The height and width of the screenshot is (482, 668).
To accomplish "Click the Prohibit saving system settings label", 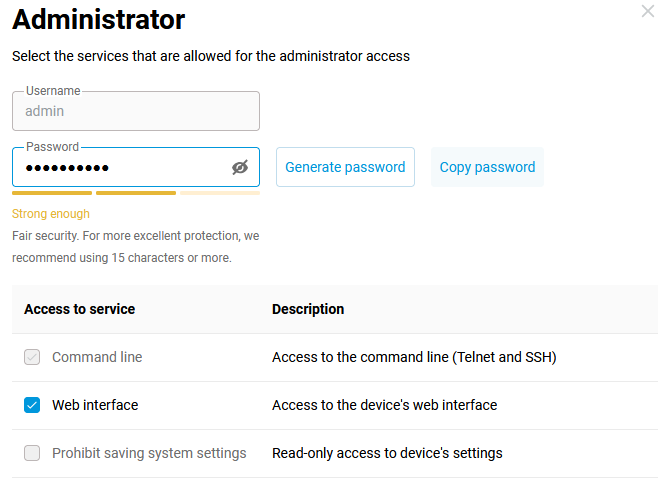I will (x=149, y=453).
